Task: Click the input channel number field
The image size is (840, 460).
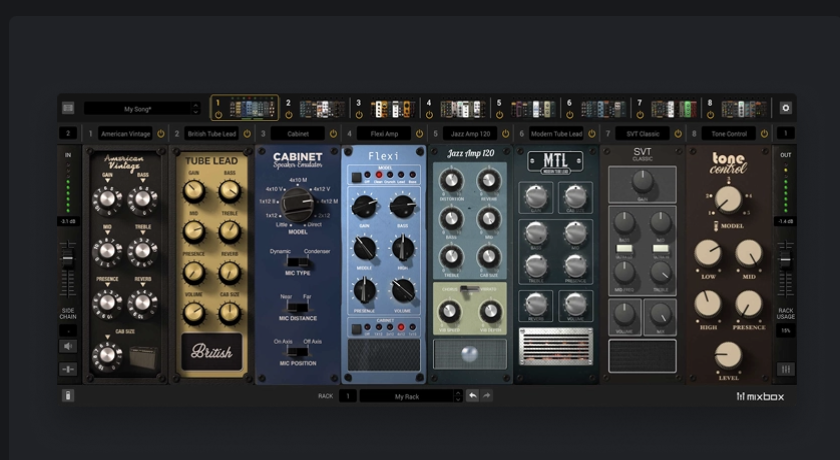Action: (x=68, y=133)
